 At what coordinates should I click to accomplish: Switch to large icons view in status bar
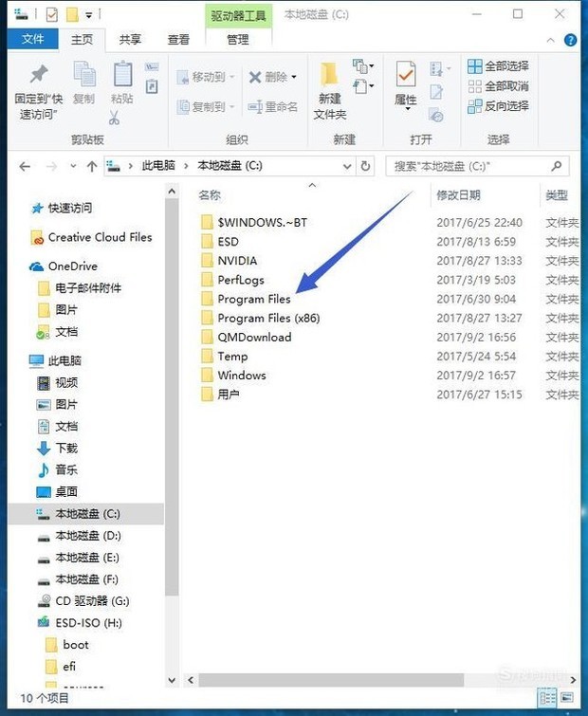coord(566,697)
